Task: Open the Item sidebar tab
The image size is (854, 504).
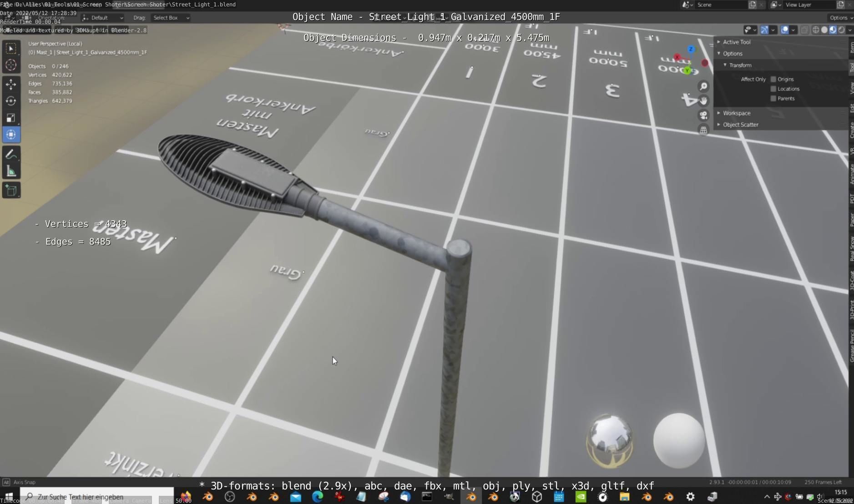Action: 851,47
